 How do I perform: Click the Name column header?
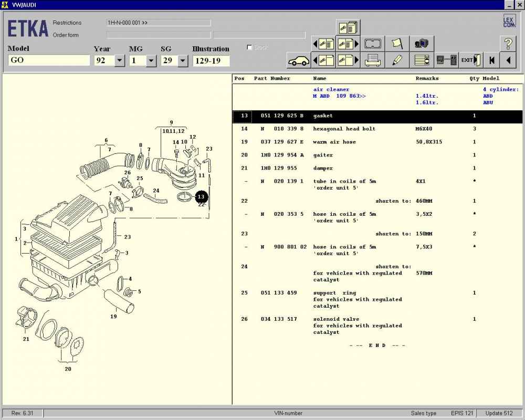[319, 78]
